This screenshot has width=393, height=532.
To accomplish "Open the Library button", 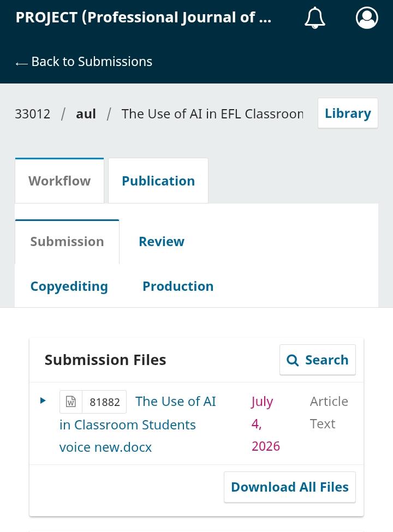I will click(x=348, y=113).
